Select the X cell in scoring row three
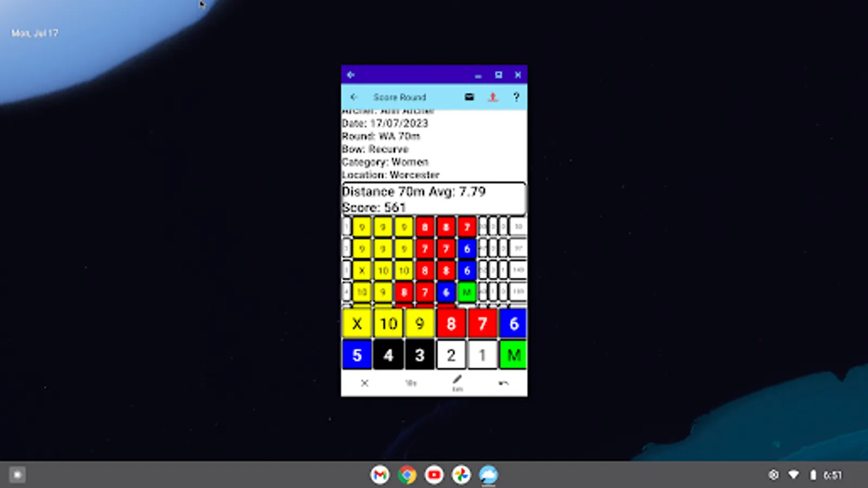The image size is (868, 488). 362,270
